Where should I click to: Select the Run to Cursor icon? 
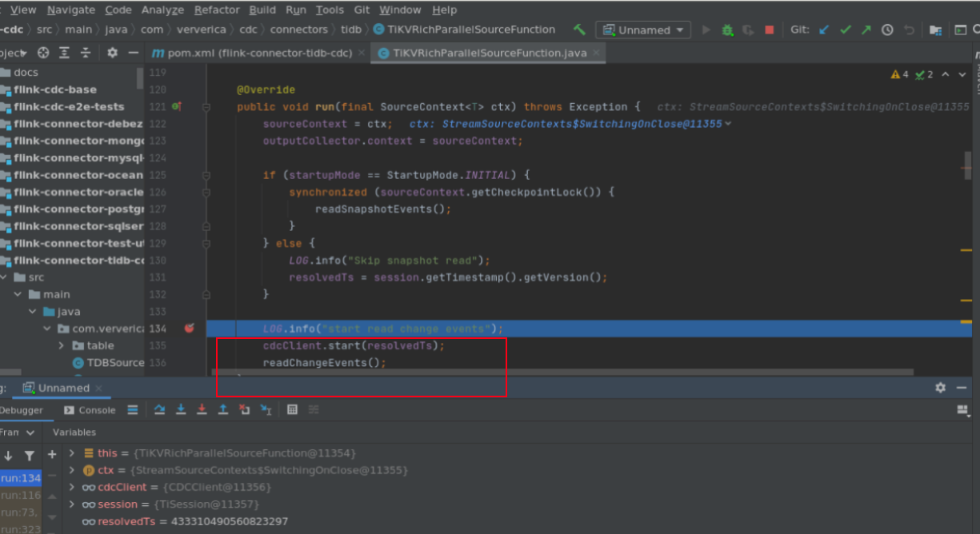tap(266, 409)
